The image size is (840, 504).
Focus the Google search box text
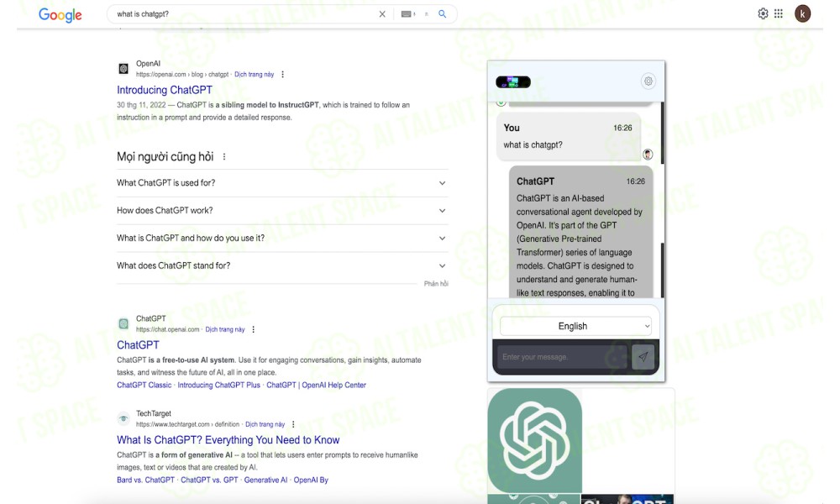pos(143,14)
